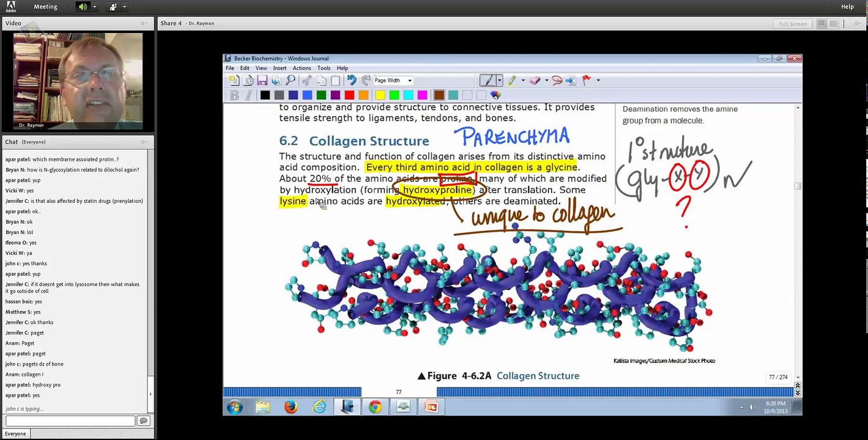Select the Highlighter tool
This screenshot has height=440, width=868.
pyautogui.click(x=512, y=80)
